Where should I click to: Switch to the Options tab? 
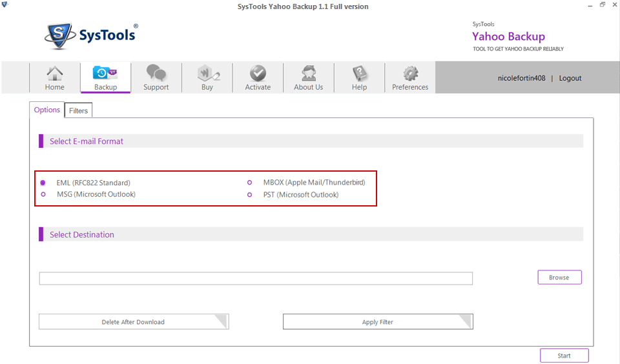click(x=46, y=110)
